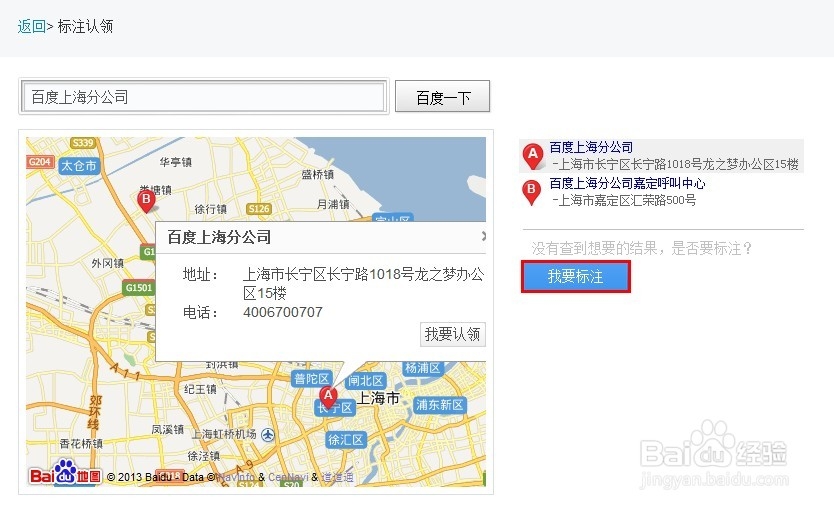Open result A 百度上海分公司 link
The width and height of the screenshot is (834, 509).
[591, 147]
